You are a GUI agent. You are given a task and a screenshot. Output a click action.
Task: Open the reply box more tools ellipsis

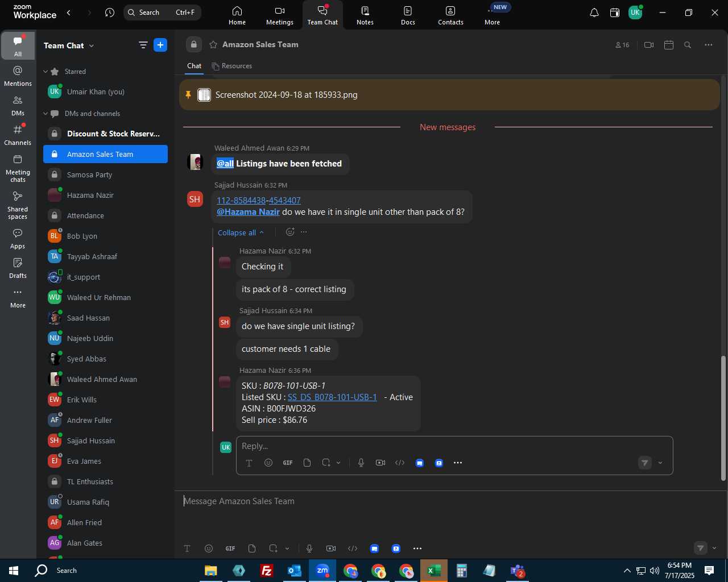458,463
